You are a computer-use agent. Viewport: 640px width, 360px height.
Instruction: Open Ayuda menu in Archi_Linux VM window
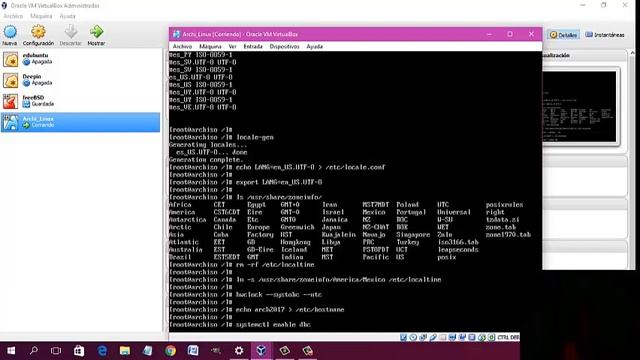[x=315, y=47]
